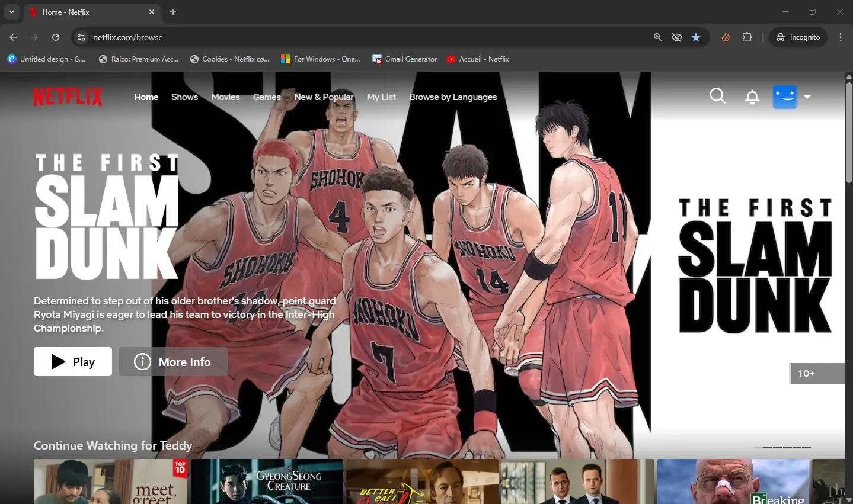Viewport: 853px width, 504px height.
Task: Click the Netflix logo
Action: click(x=68, y=97)
